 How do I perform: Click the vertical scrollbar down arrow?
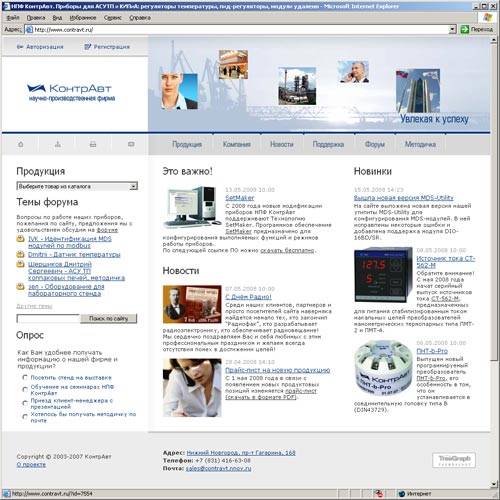point(494,484)
